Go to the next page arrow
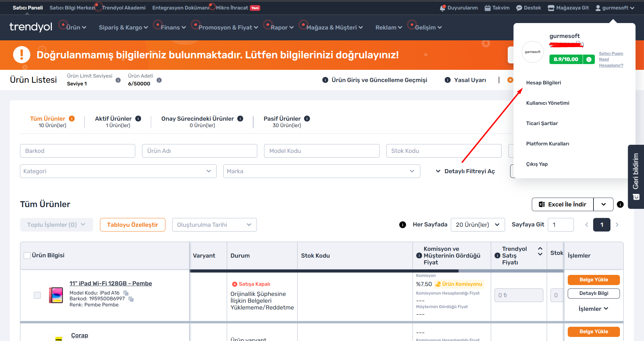This screenshot has height=341, width=644. [617, 225]
